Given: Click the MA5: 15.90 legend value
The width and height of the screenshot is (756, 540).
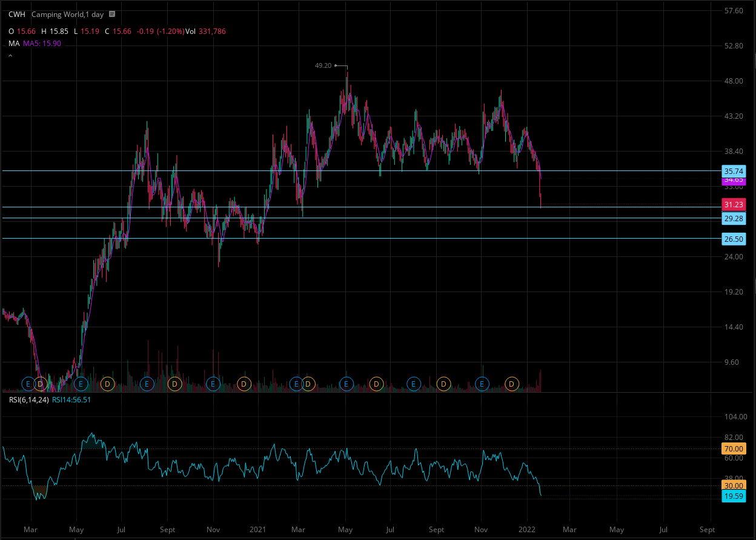Looking at the screenshot, I should click(x=42, y=43).
